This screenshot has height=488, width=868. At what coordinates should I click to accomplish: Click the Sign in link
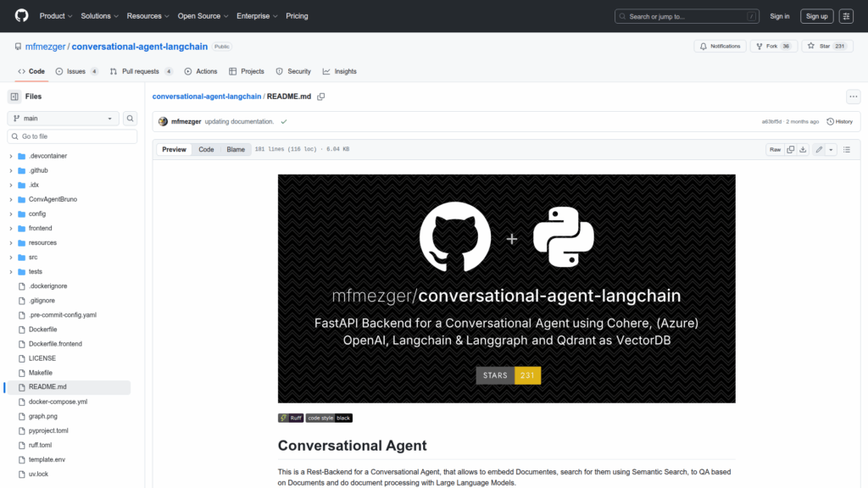pyautogui.click(x=780, y=16)
